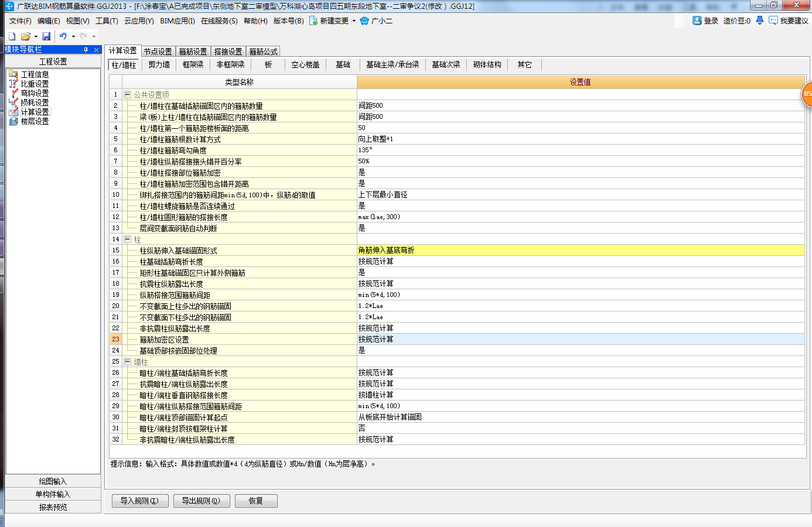Open the 文件(F) menu
Screen dimensions: 812x527
click(21, 20)
